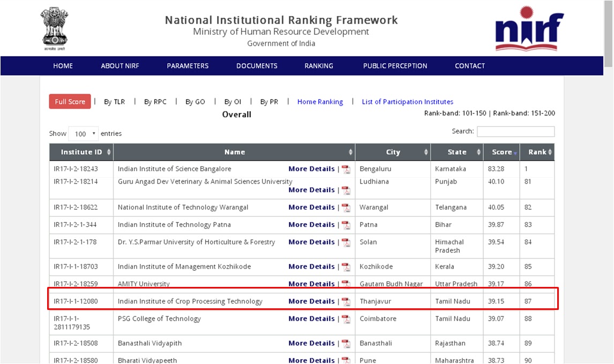Open More Details for IIM Kozhikode

coord(312,267)
